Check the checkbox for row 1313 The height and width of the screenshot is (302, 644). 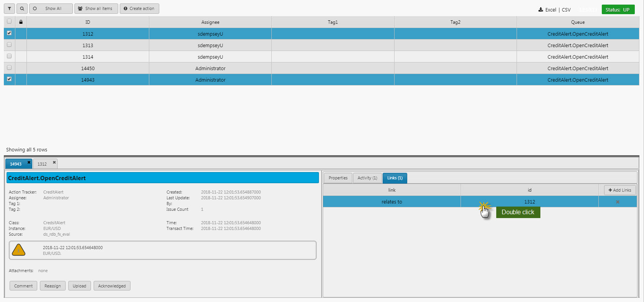[x=9, y=44]
